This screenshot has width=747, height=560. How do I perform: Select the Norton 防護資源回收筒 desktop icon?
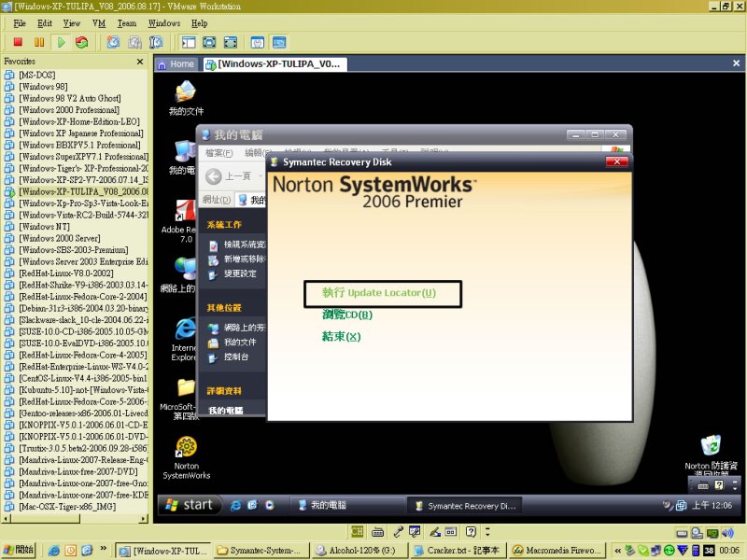(x=711, y=455)
